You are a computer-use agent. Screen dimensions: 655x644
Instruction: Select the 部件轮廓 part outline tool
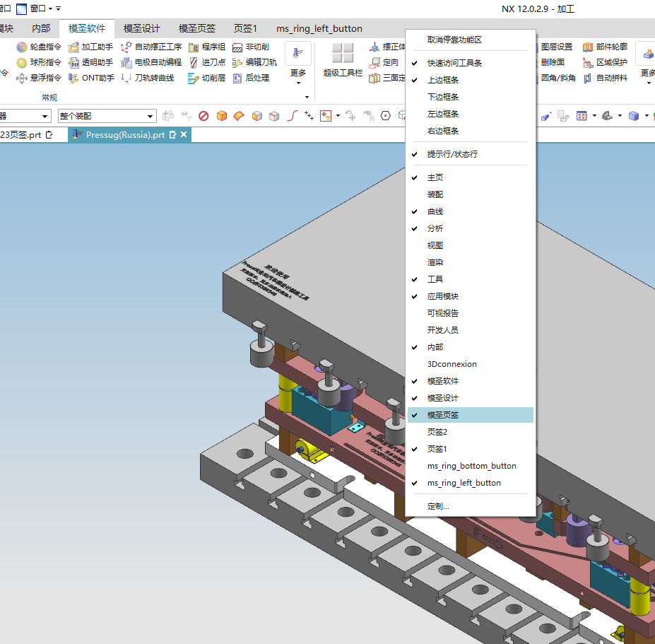coord(605,47)
